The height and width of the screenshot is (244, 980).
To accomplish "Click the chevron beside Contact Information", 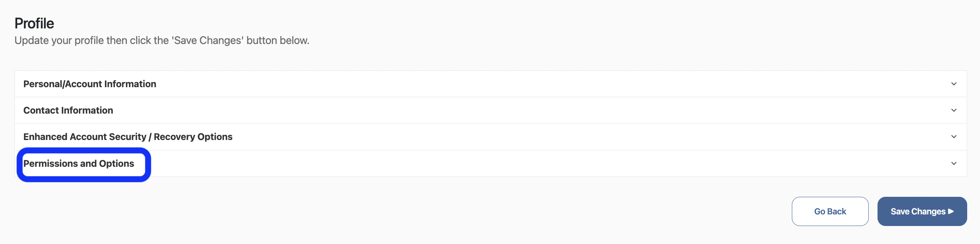I will click(954, 110).
